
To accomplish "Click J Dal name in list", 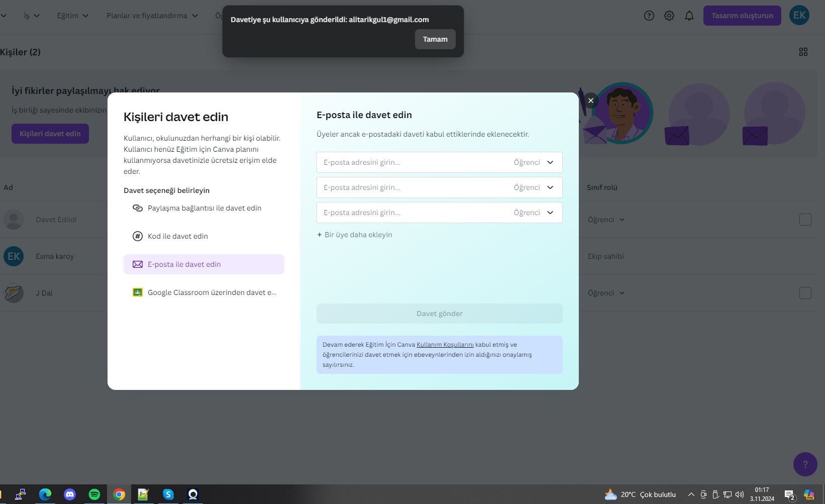I will click(x=44, y=293).
